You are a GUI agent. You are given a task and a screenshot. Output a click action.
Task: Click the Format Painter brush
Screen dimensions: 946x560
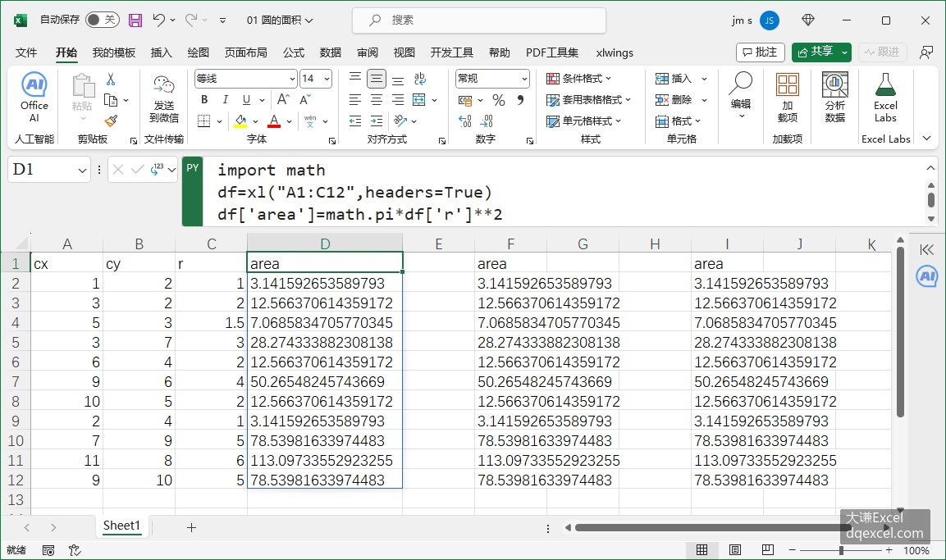(111, 121)
